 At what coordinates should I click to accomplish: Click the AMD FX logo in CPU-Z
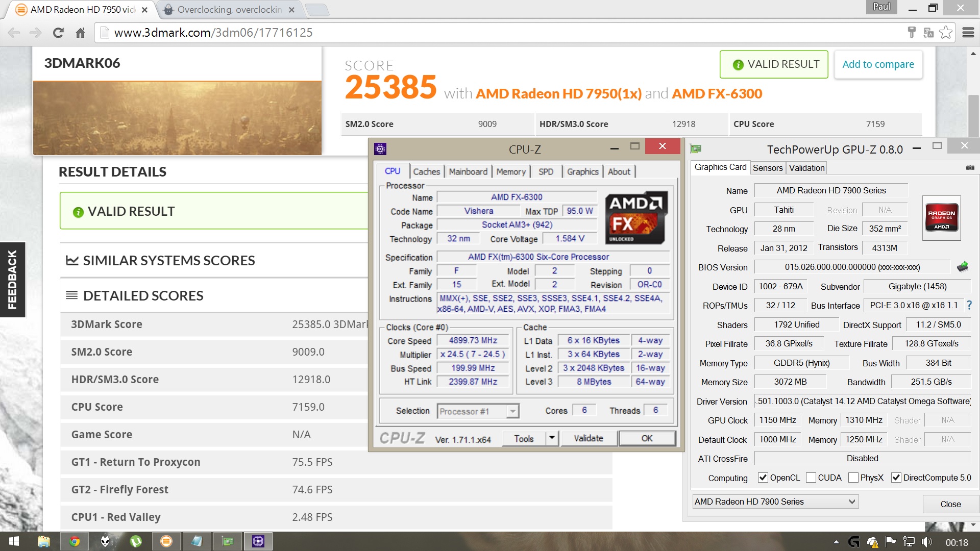(x=636, y=217)
